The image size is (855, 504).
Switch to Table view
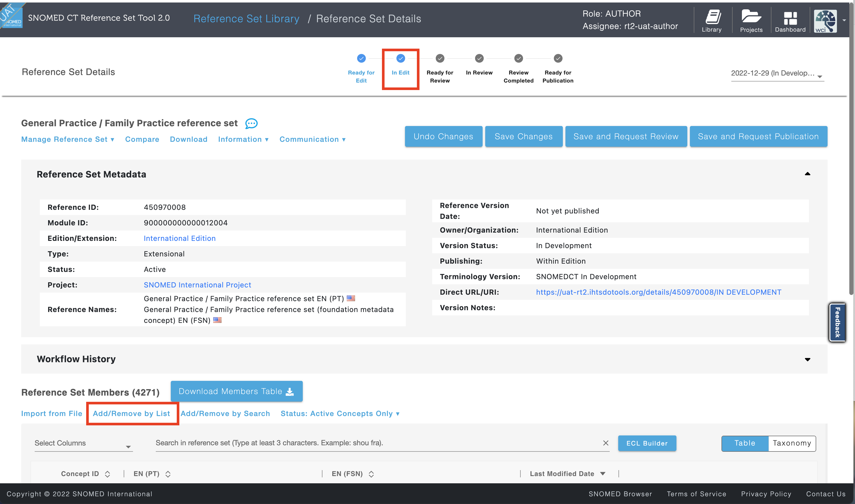[745, 443]
